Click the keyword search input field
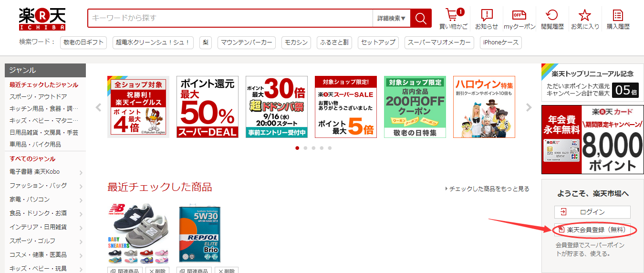The height and width of the screenshot is (273, 644). point(230,19)
